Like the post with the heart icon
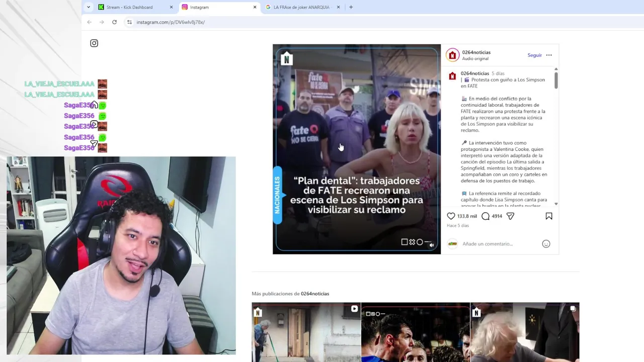The height and width of the screenshot is (362, 644). tap(451, 216)
